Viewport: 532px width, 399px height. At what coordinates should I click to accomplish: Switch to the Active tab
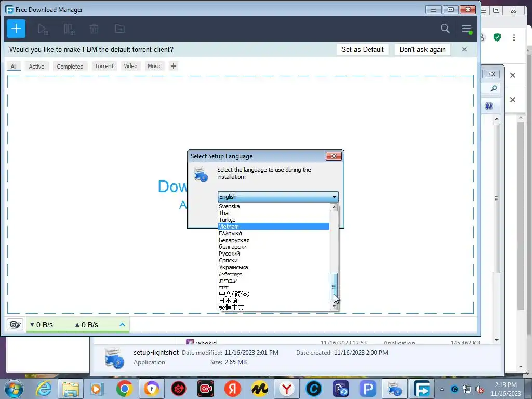(x=36, y=66)
